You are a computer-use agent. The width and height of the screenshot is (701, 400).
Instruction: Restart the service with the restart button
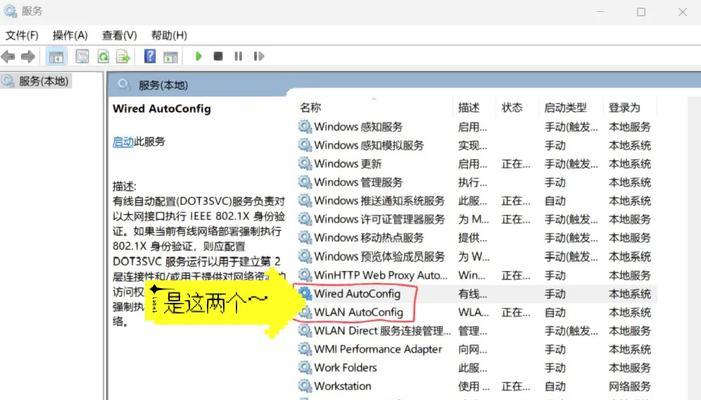click(259, 56)
